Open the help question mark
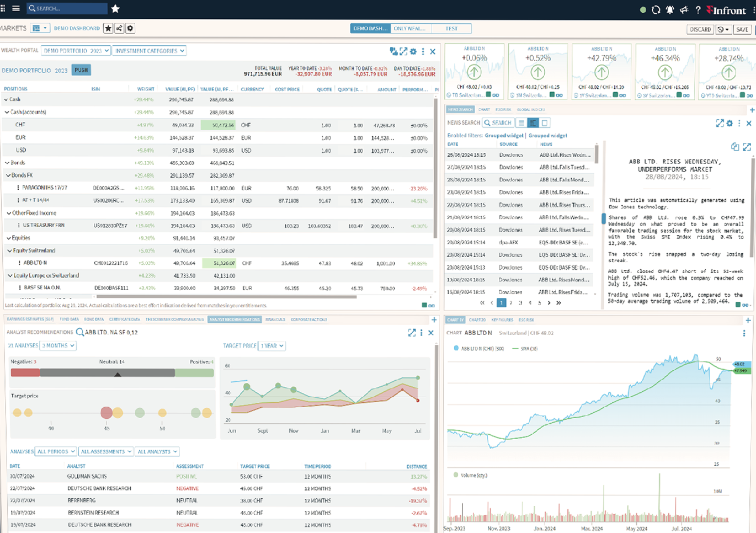The width and height of the screenshot is (756, 533). pyautogui.click(x=698, y=10)
